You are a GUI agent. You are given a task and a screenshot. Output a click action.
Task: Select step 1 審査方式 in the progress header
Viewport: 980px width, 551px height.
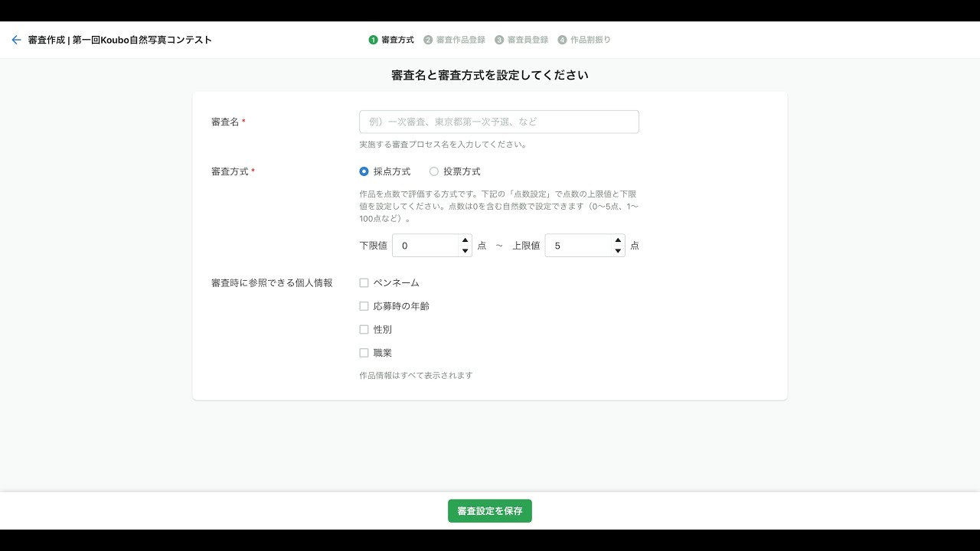391,40
